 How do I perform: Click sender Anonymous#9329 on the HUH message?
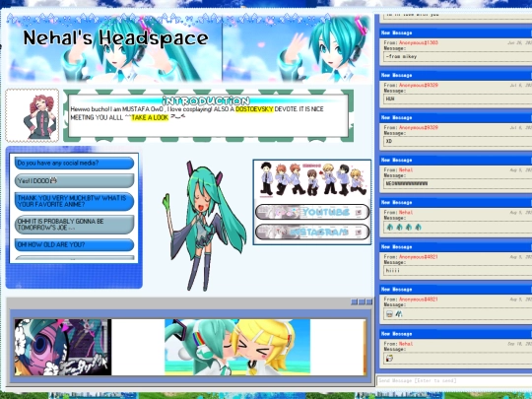419,85
